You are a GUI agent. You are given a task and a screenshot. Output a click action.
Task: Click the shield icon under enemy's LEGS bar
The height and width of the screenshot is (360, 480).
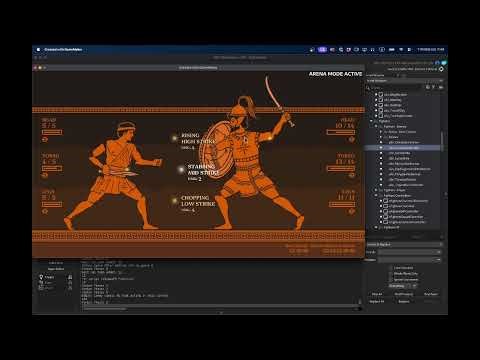(x=351, y=211)
